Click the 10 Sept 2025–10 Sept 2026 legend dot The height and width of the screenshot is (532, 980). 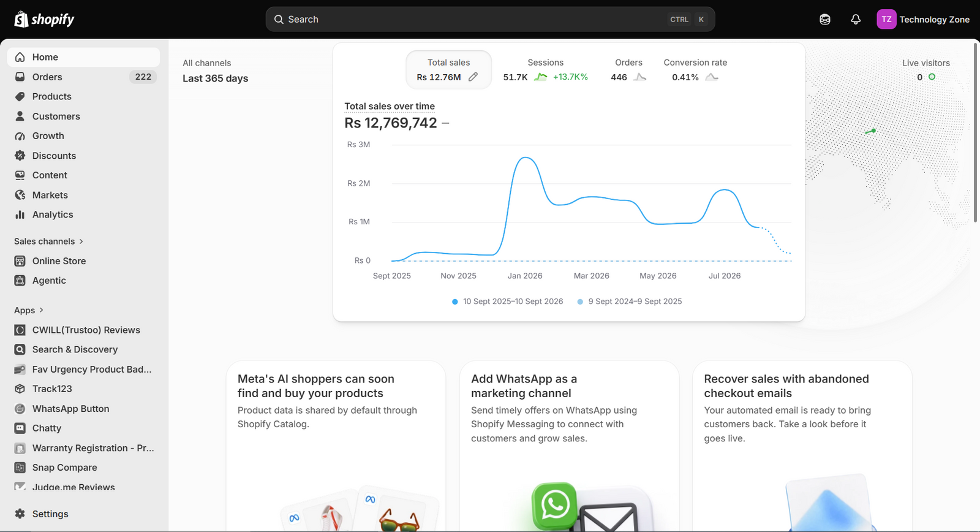(x=455, y=302)
